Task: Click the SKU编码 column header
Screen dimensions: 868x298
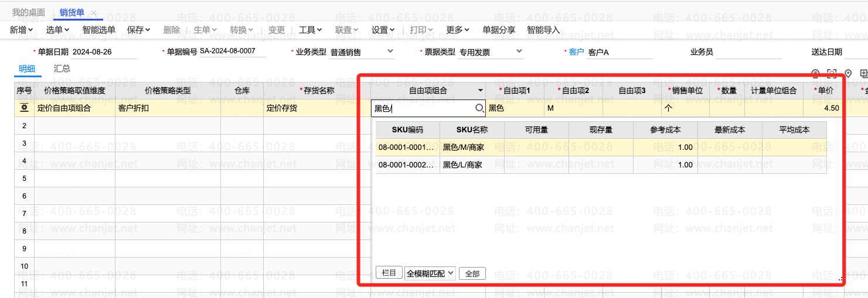Action: pyautogui.click(x=407, y=130)
